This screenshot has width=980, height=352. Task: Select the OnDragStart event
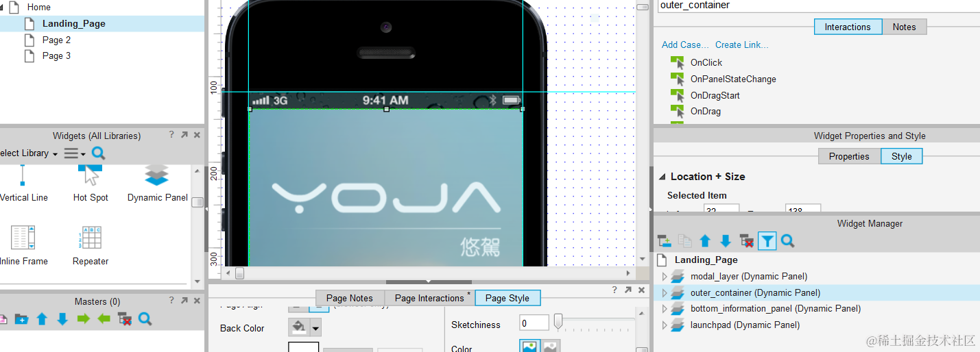pyautogui.click(x=715, y=95)
